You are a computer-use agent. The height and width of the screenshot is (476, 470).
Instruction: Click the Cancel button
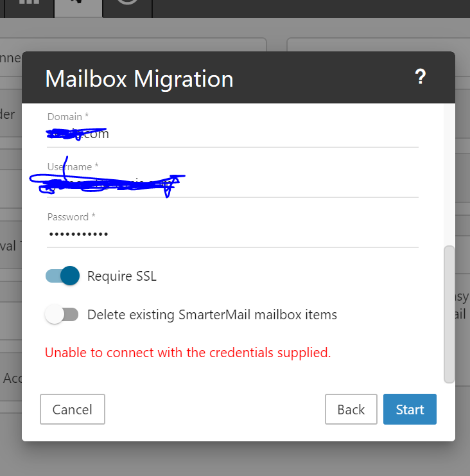point(73,409)
